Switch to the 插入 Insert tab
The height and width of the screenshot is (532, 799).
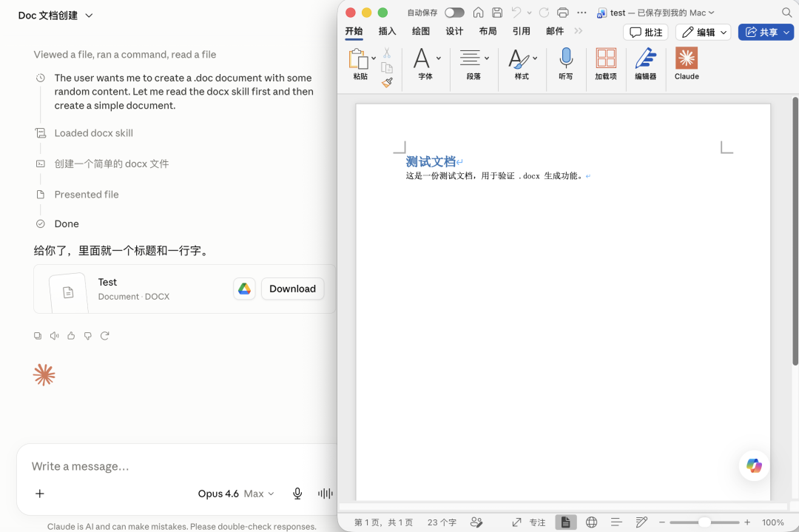(x=387, y=32)
